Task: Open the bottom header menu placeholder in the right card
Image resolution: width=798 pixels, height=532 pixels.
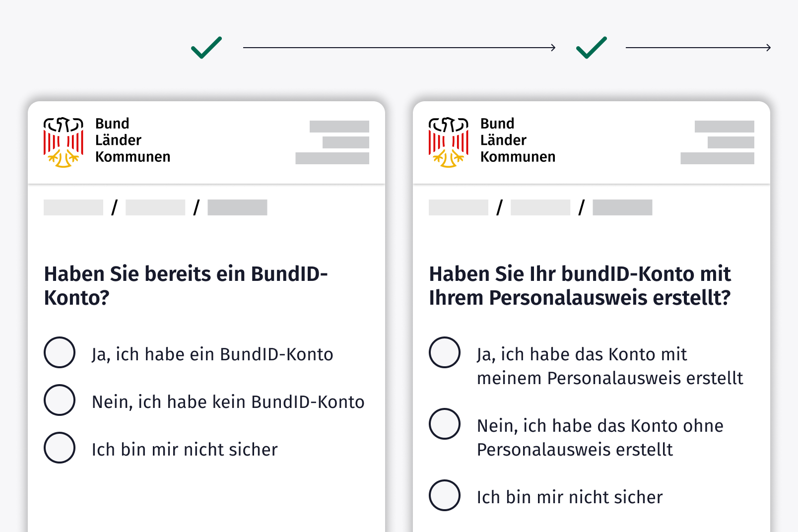Action: 717,158
